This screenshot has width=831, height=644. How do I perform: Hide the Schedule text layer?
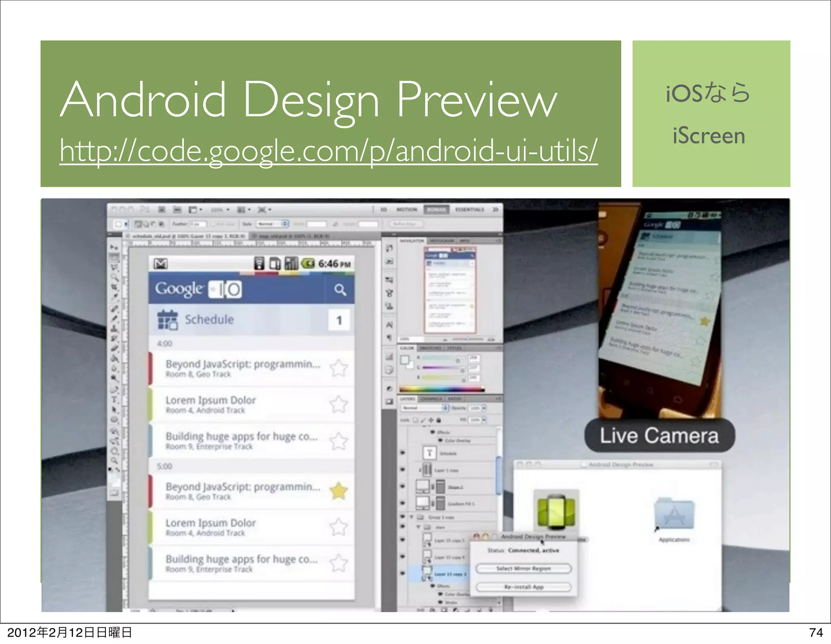pyautogui.click(x=403, y=452)
